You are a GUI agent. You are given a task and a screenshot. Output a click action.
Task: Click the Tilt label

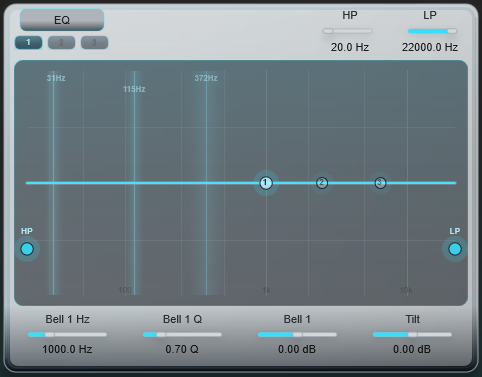412,319
